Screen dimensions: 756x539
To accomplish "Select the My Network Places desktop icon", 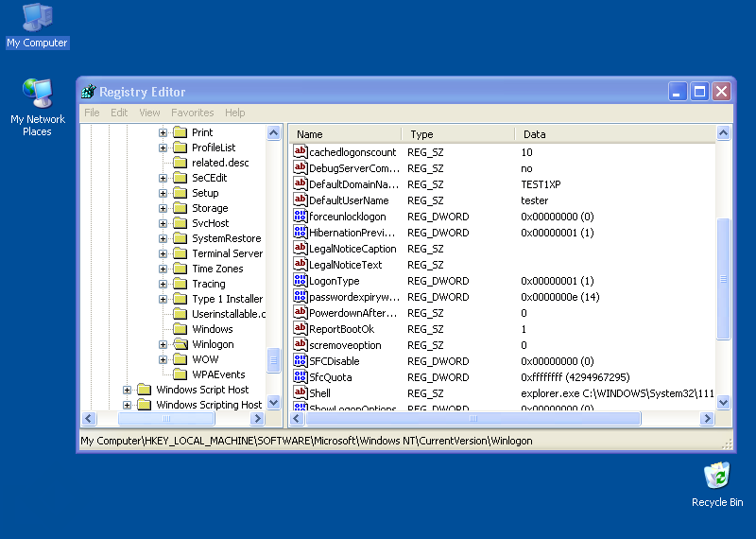I will 37,108.
